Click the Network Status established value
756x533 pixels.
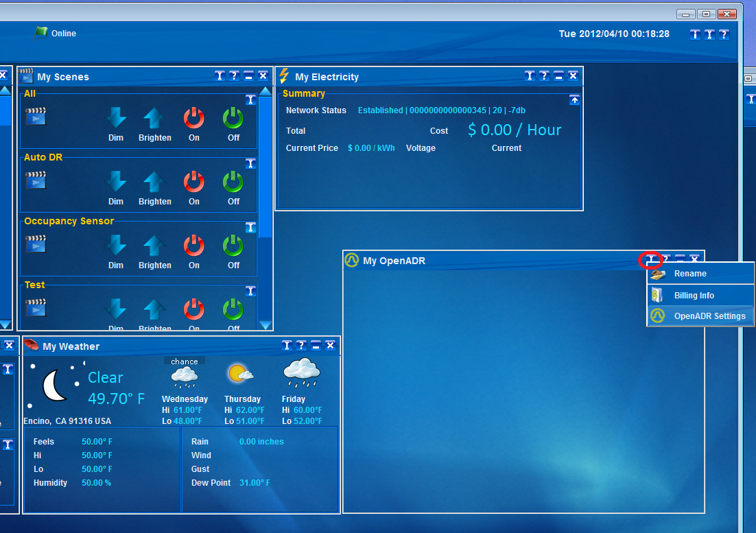pyautogui.click(x=441, y=110)
